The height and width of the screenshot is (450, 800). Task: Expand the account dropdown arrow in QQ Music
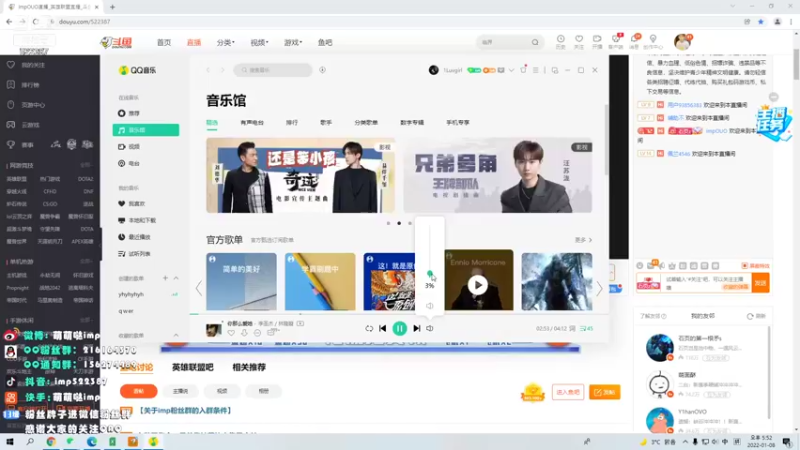[x=511, y=70]
